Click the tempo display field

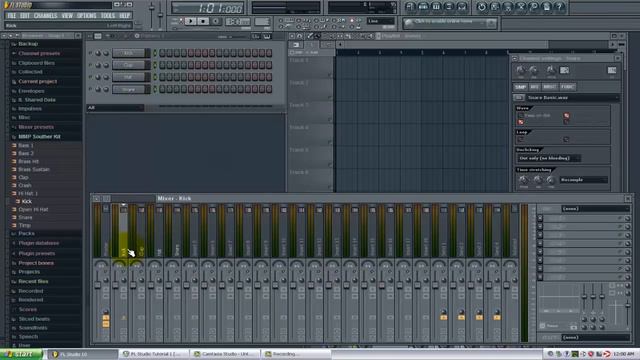238,21
